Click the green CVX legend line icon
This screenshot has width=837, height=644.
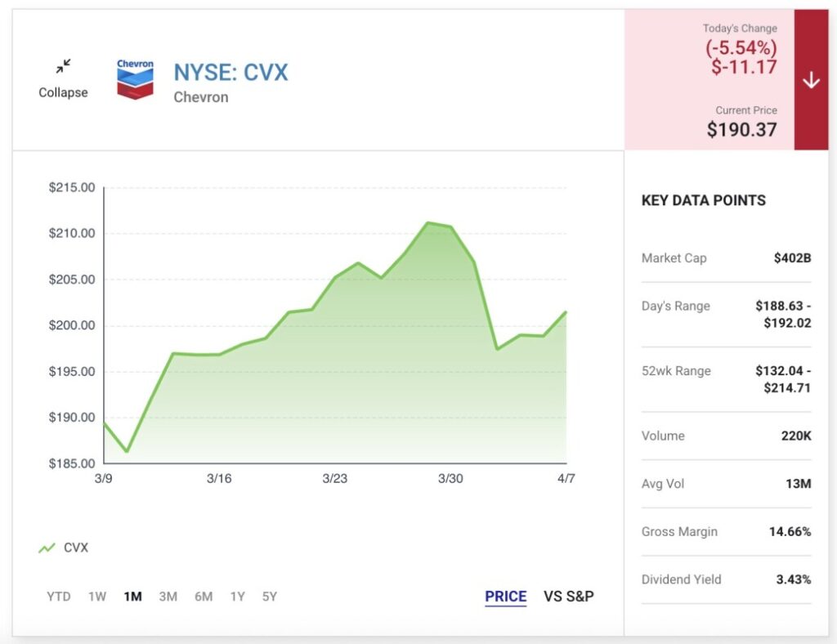47,548
